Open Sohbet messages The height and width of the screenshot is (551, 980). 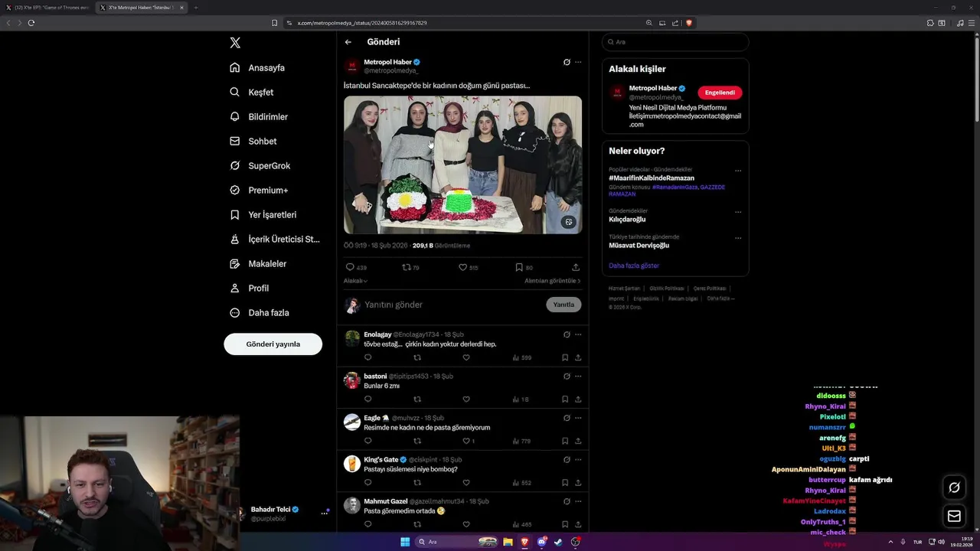pyautogui.click(x=253, y=141)
